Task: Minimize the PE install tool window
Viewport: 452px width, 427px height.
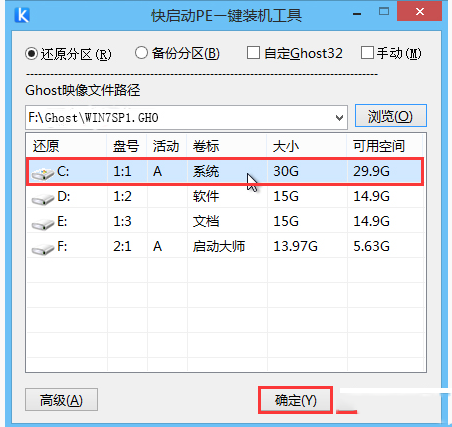Action: [357, 14]
